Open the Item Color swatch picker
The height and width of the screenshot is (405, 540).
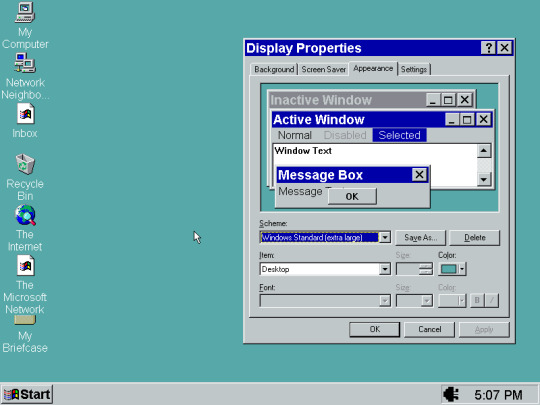point(452,269)
